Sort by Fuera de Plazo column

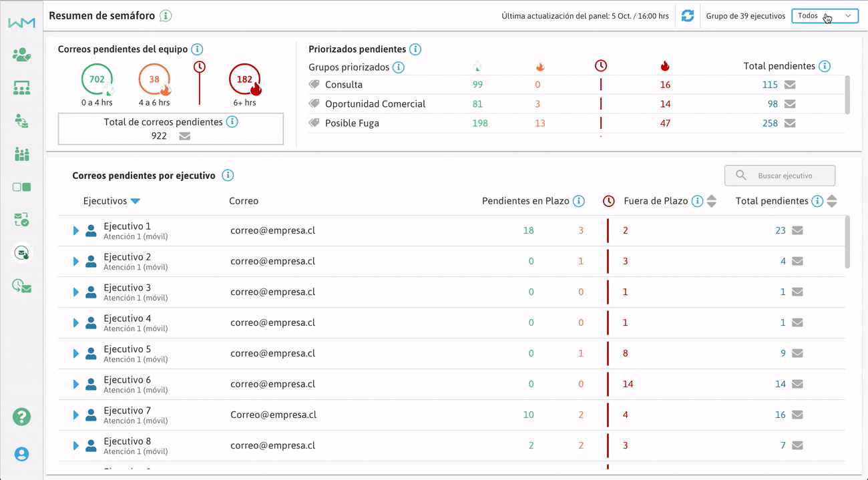[x=712, y=202]
